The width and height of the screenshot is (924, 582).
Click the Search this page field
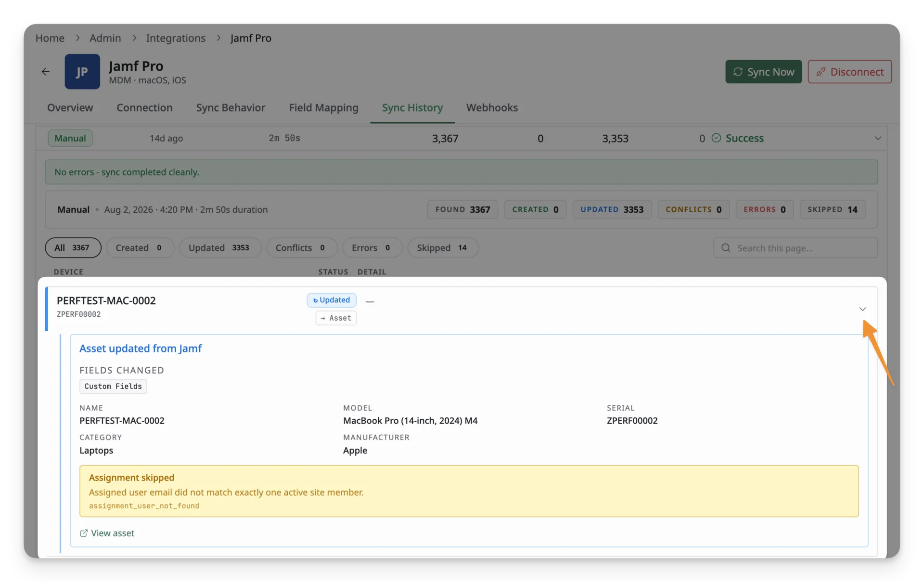(796, 247)
